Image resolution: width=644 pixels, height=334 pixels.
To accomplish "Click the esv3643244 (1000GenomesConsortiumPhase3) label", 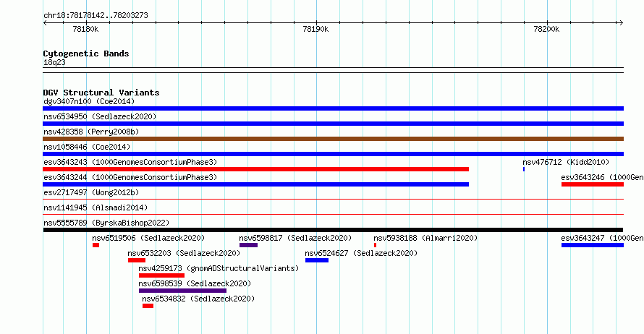I will pyautogui.click(x=130, y=177).
